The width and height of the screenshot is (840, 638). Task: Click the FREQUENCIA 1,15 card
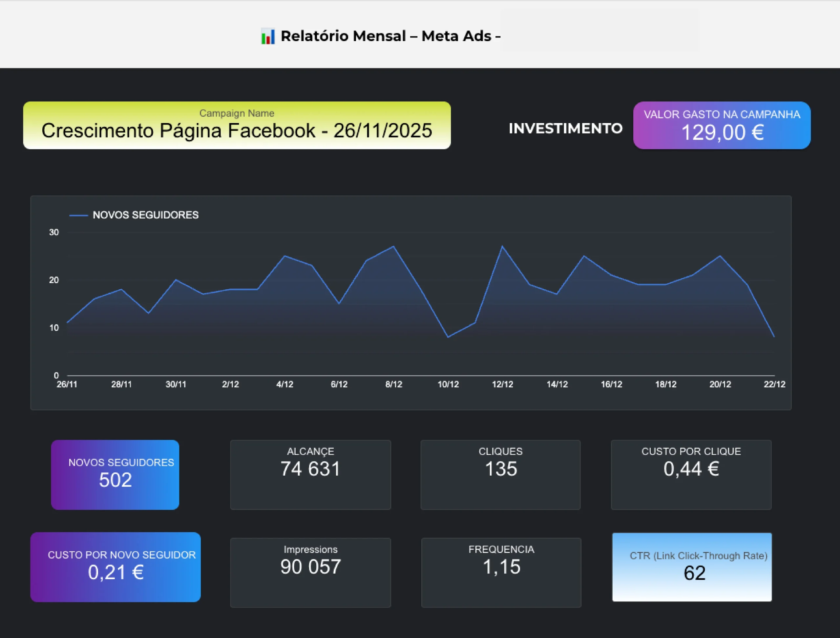point(501,572)
